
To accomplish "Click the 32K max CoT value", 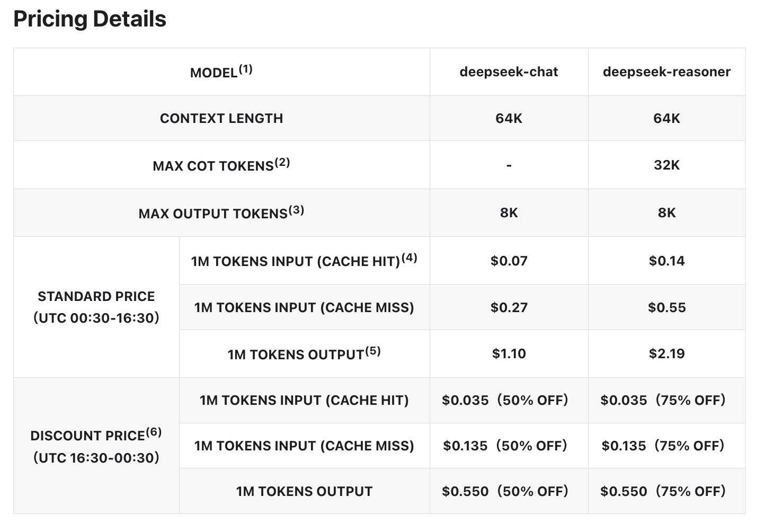I will [x=666, y=165].
